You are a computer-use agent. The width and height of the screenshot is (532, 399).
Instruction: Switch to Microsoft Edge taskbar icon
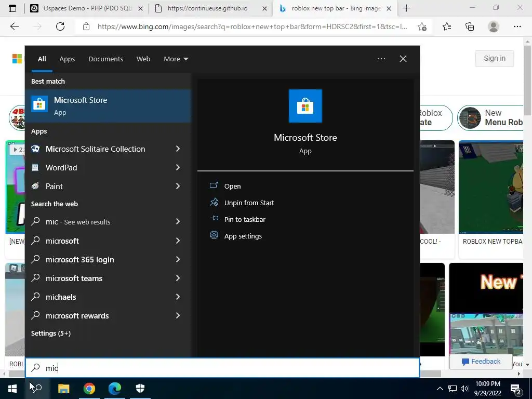tap(115, 388)
